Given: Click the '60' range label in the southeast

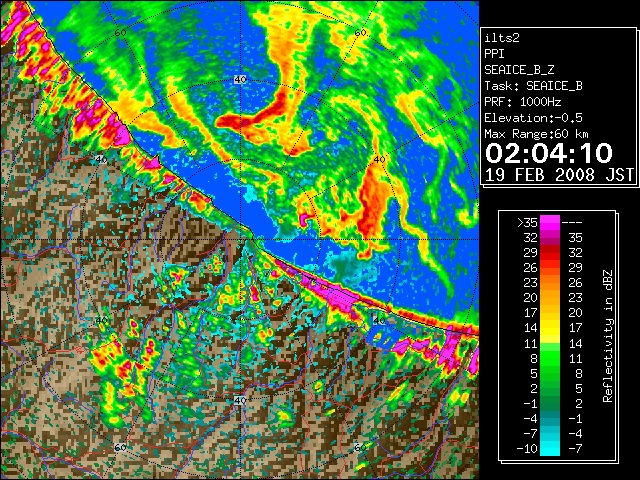Looking at the screenshot, I should pos(360,447).
